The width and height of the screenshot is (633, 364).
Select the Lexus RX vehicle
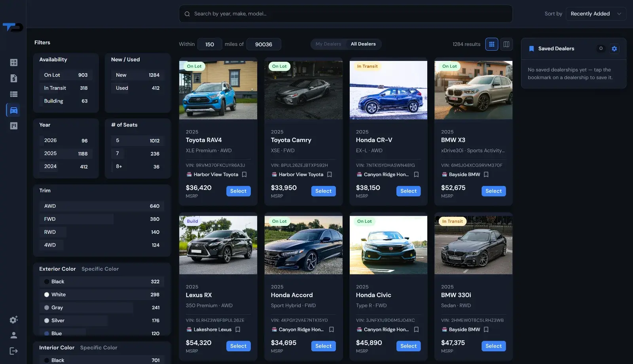click(238, 346)
